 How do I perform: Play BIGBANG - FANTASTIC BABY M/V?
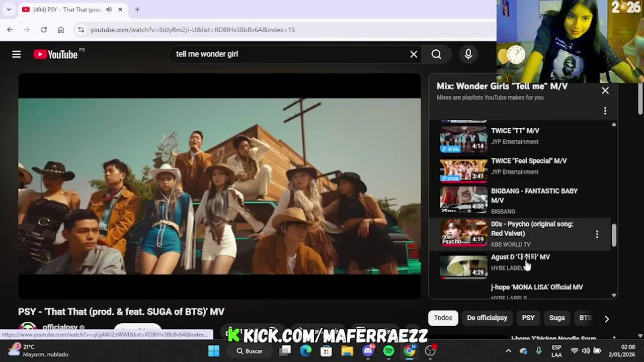tap(534, 196)
